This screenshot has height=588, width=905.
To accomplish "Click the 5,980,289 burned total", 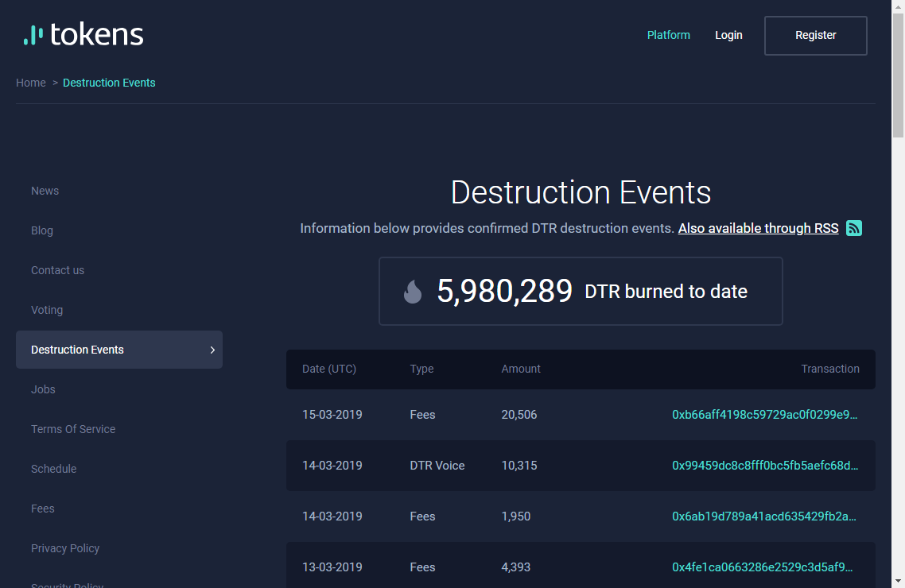I will pyautogui.click(x=504, y=291).
